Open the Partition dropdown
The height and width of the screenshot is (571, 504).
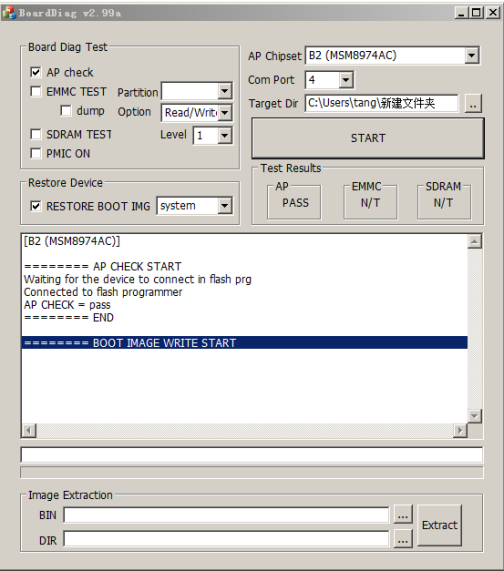(225, 91)
